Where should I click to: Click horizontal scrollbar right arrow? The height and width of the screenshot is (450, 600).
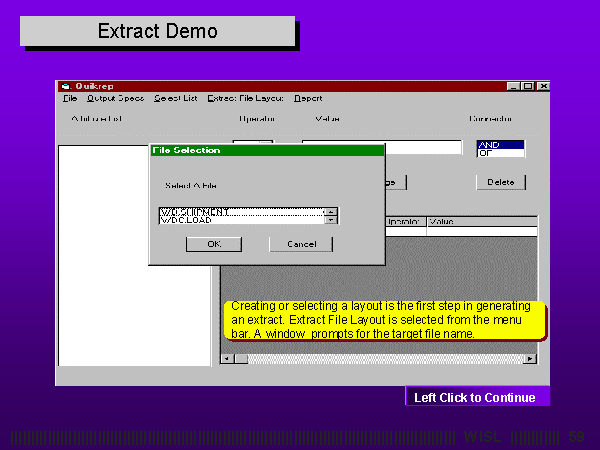point(532,358)
